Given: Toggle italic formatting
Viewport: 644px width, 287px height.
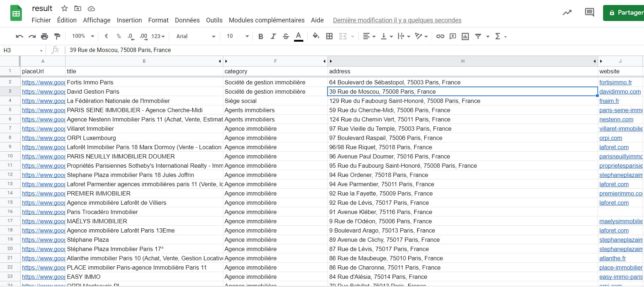Looking at the screenshot, I should pyautogui.click(x=273, y=36).
